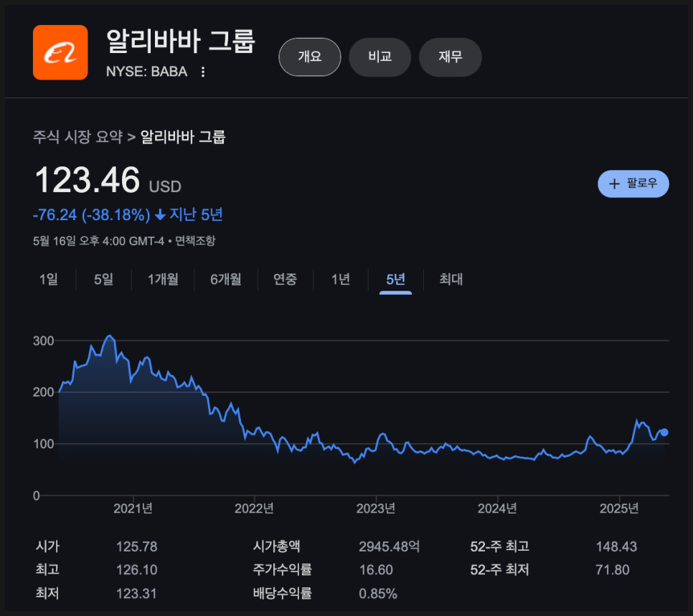693x616 pixels.
Task: Click the 최저 value 123.31
Action: 136,594
